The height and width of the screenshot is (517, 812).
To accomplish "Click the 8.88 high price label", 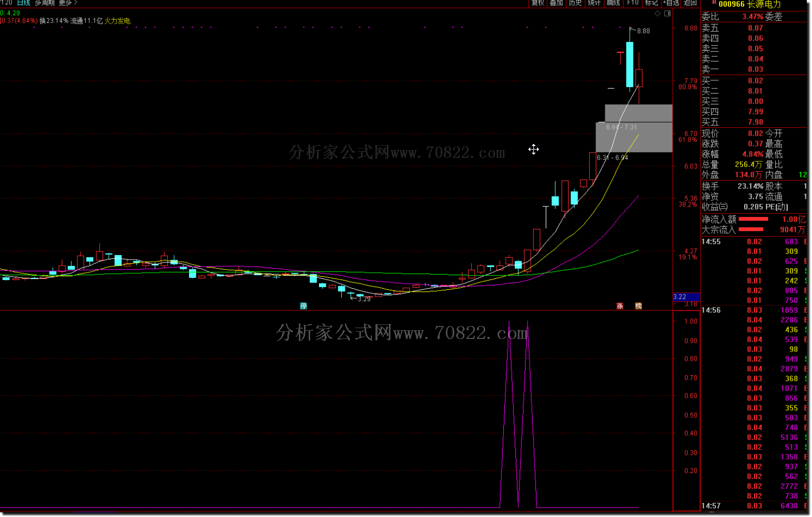I will tap(643, 31).
